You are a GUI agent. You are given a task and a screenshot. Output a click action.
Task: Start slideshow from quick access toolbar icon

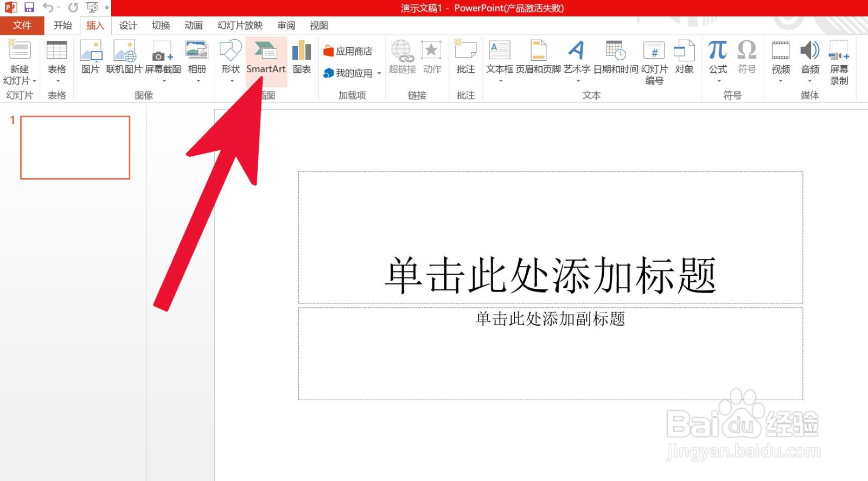coord(93,8)
